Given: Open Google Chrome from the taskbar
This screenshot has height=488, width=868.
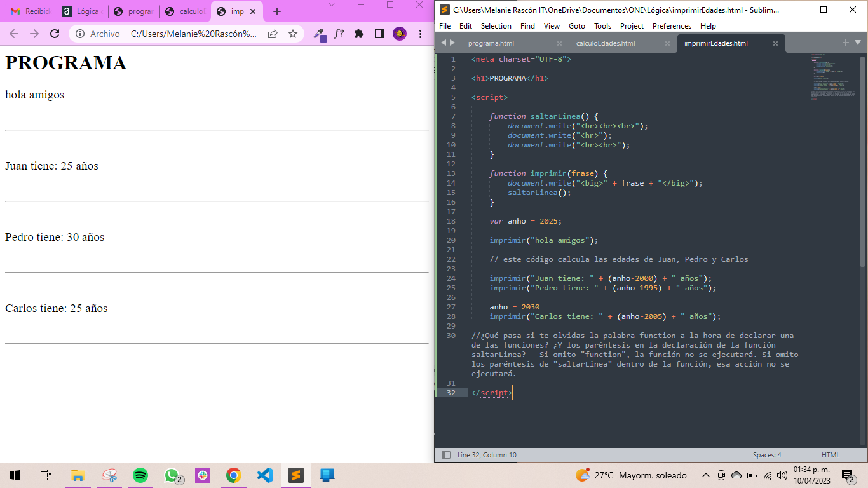Looking at the screenshot, I should (x=234, y=475).
